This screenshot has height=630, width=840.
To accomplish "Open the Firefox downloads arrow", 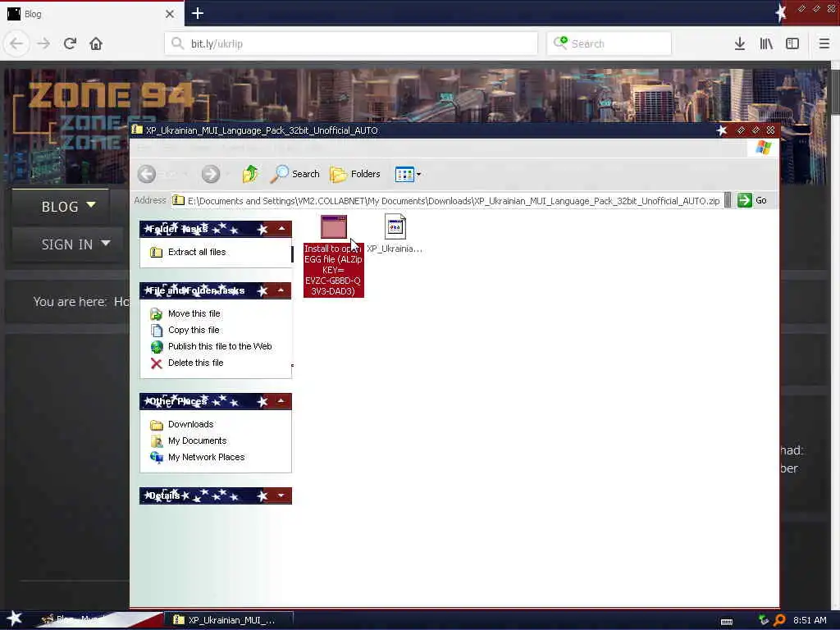I will click(739, 43).
